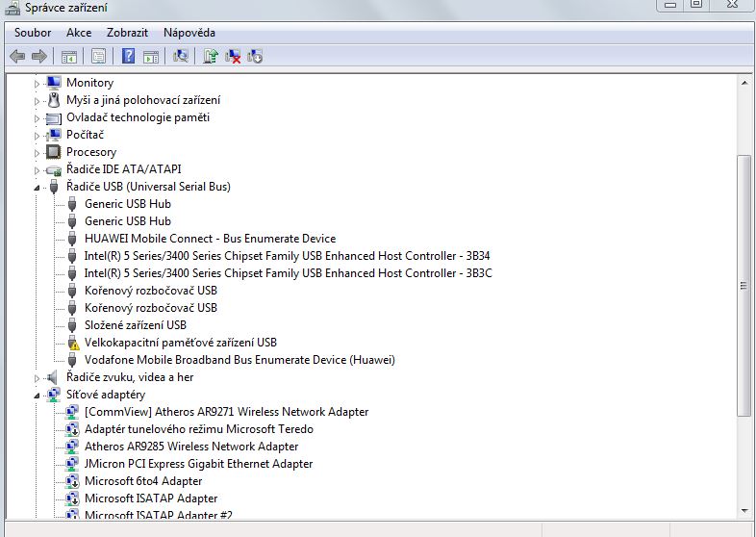Click the Složené zařízení USB icon
756x537 pixels.
[72, 325]
